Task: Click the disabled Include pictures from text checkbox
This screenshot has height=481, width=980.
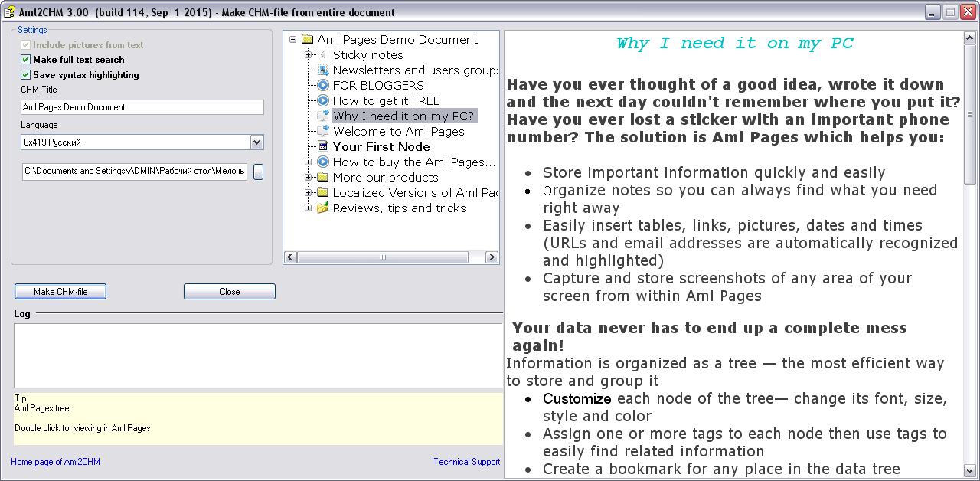Action: 26,45
